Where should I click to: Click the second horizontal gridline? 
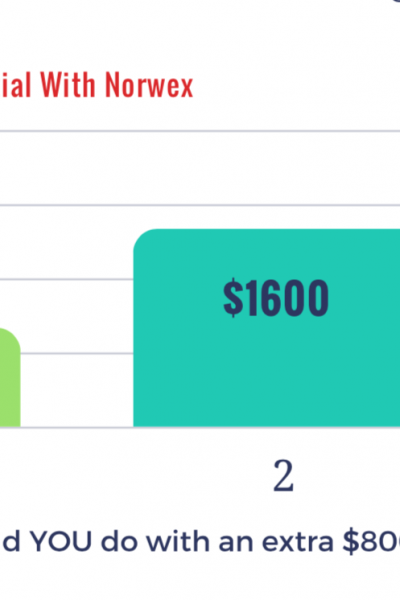(x=200, y=205)
